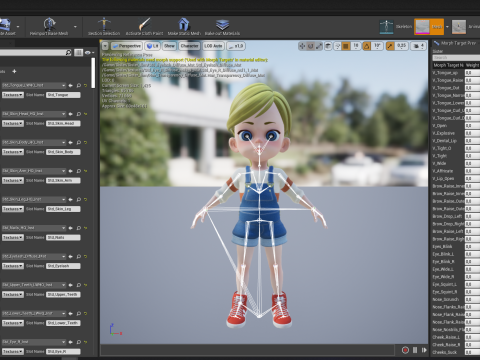Click the coordinate system icon in viewport toolbar

(328, 46)
